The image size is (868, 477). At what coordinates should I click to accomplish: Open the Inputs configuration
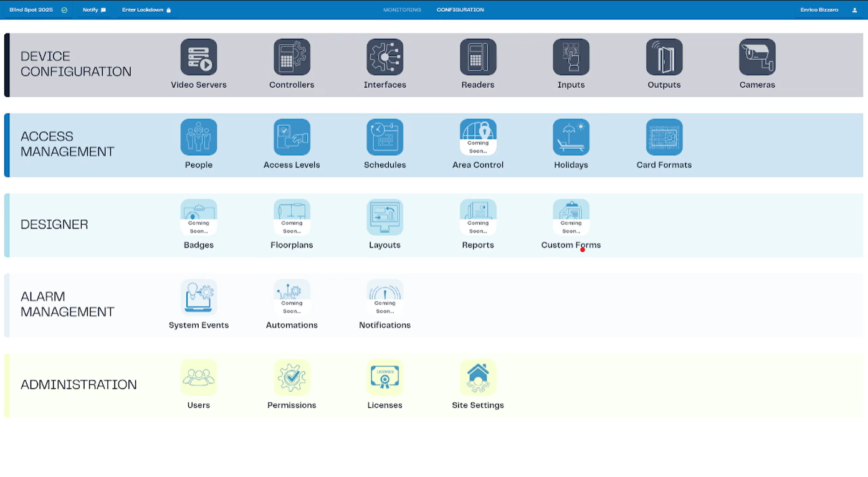[570, 56]
